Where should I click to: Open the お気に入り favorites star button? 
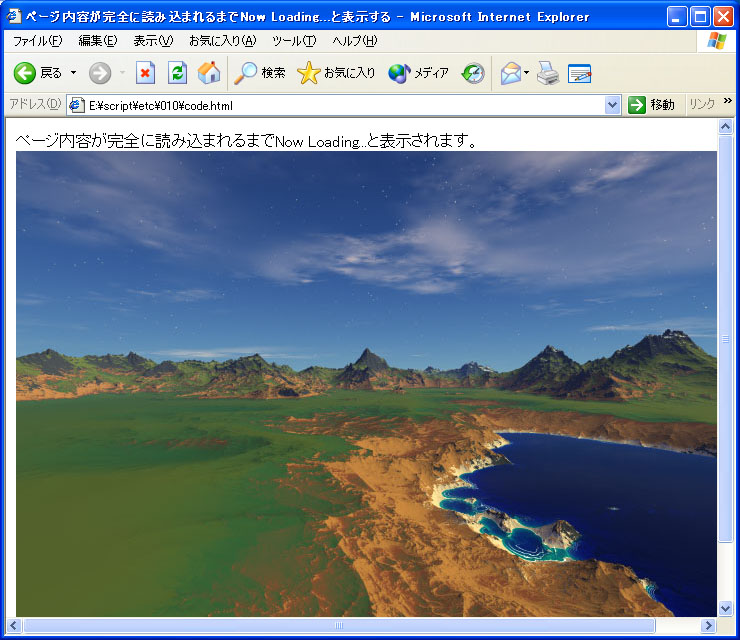pyautogui.click(x=336, y=73)
